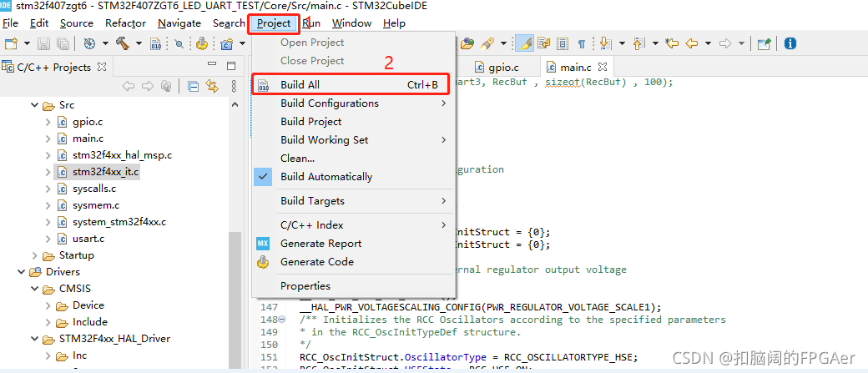Click the Next Annotation arrow icon
This screenshot has height=373, width=868.
pyautogui.click(x=604, y=43)
